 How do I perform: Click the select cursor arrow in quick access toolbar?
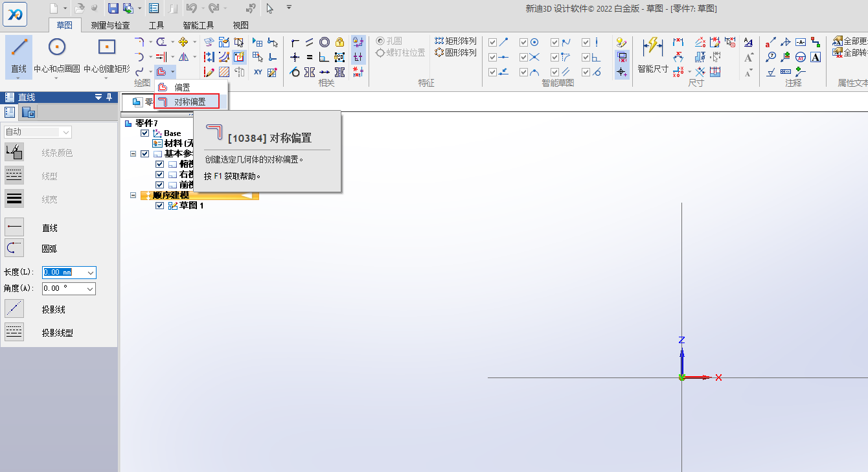(x=270, y=8)
